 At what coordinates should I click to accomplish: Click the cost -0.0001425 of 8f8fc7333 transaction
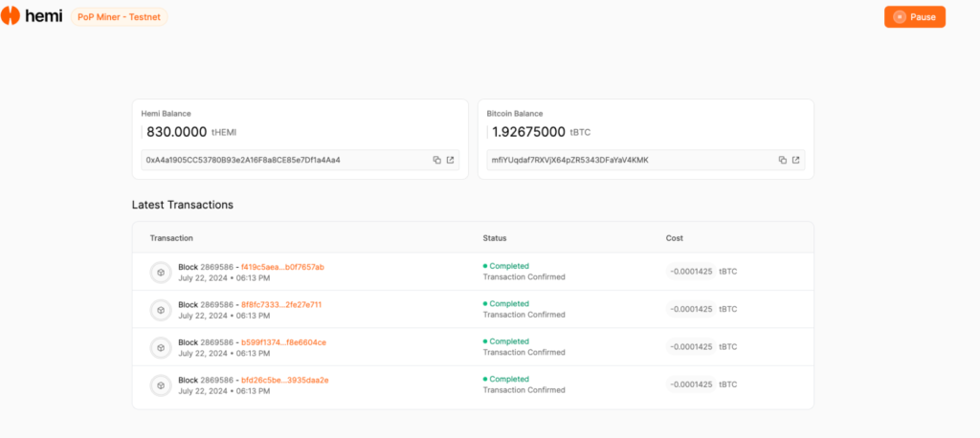691,309
